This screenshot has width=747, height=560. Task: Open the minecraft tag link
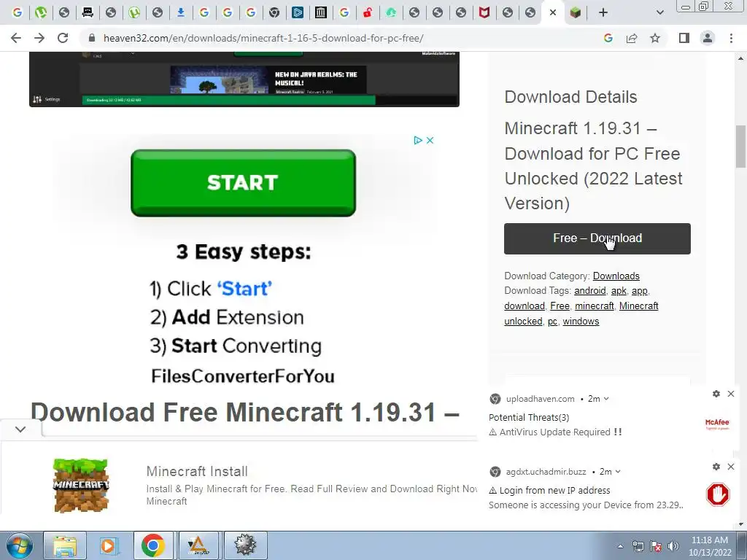point(594,306)
